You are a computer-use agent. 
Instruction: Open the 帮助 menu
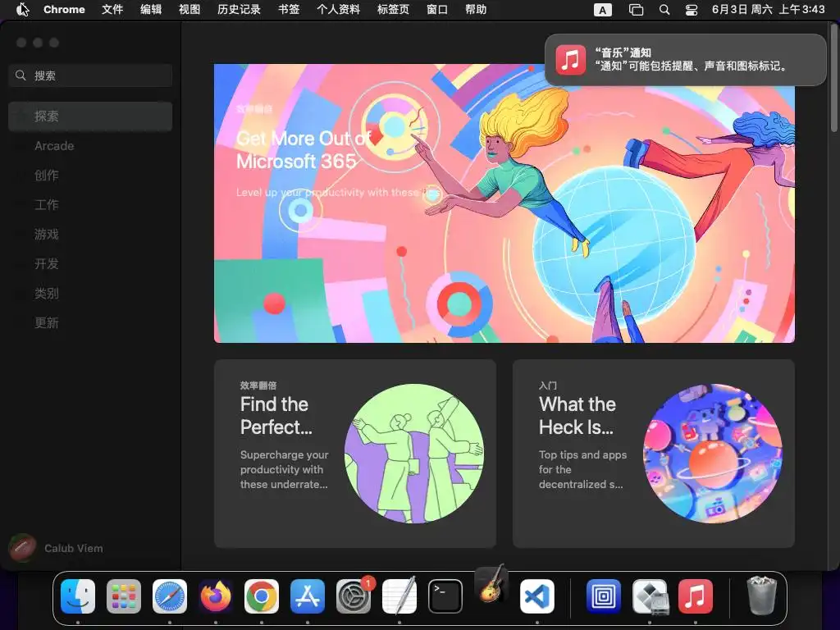click(476, 10)
